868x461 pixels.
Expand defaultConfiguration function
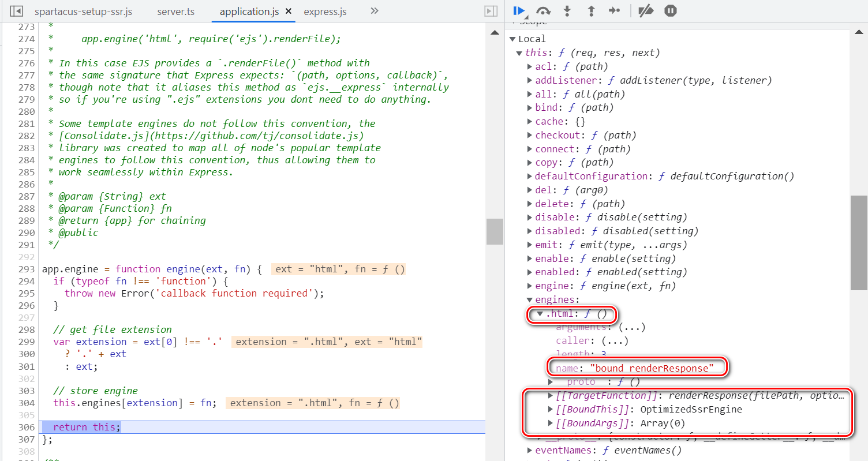click(x=529, y=176)
